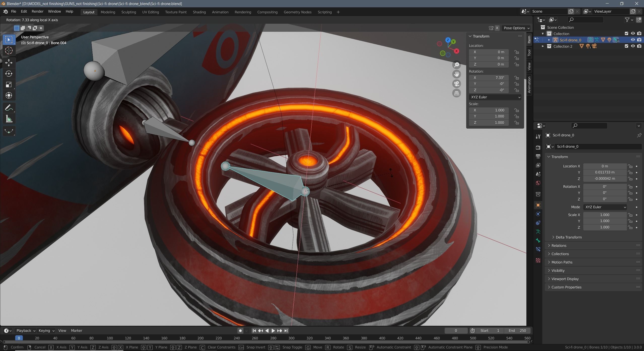Open the Marker menu in timeline
The width and height of the screenshot is (644, 351).
coord(77,331)
